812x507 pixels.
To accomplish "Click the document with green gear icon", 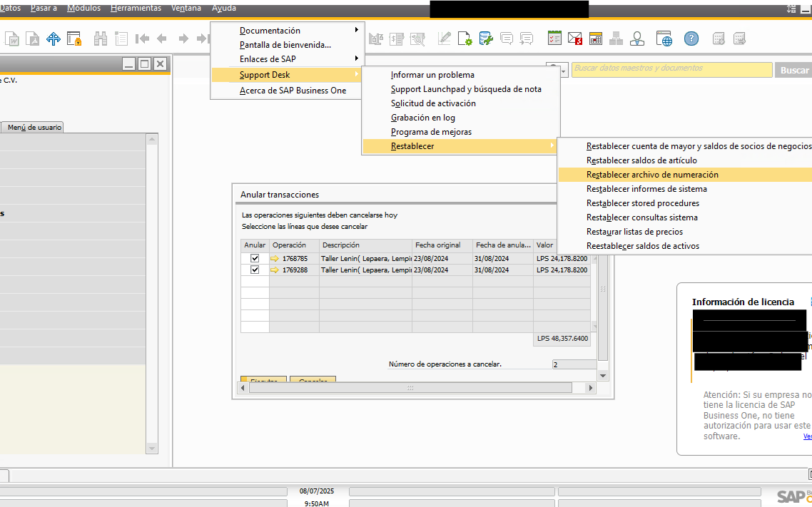I will coord(465,39).
